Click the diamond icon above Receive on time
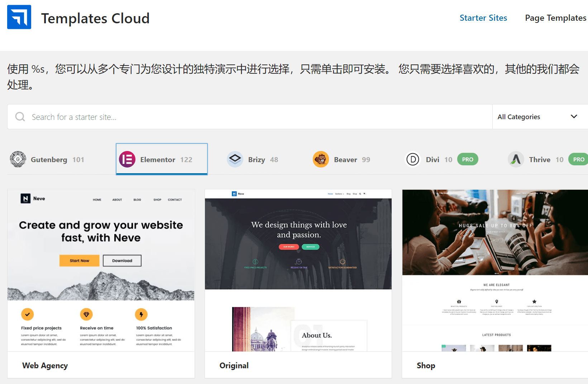This screenshot has height=384, width=588. click(x=86, y=314)
